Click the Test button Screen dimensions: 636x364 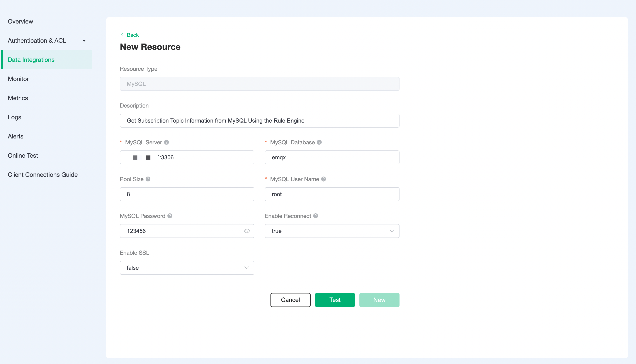click(335, 300)
